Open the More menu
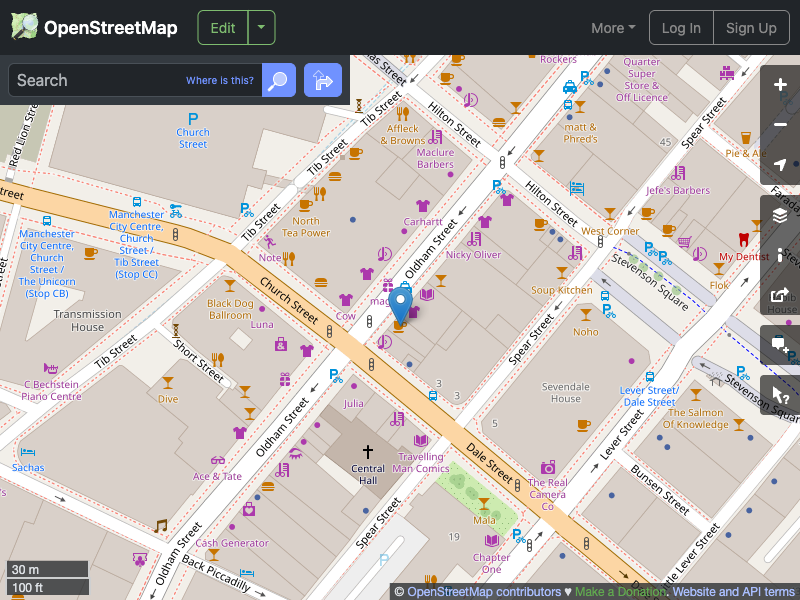The width and height of the screenshot is (800, 600). pyautogui.click(x=612, y=27)
